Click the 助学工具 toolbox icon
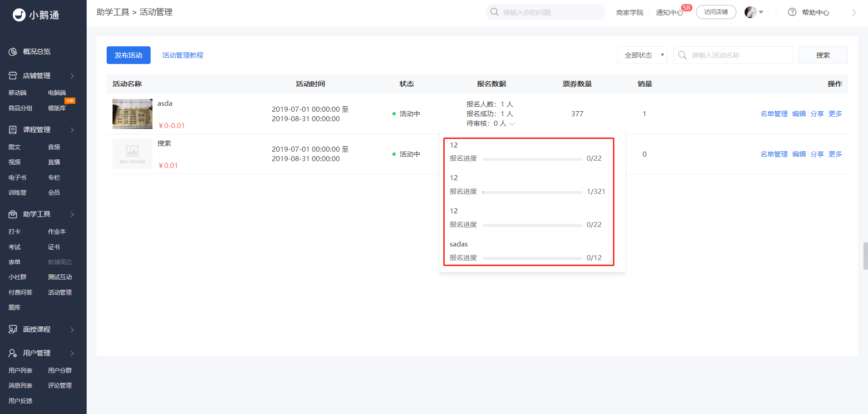 [13, 214]
